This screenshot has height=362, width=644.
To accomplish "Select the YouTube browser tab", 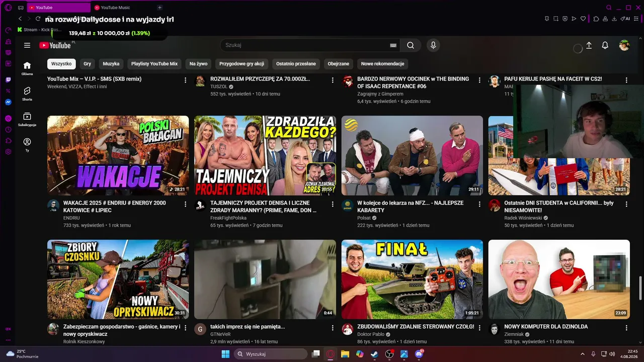I will pos(58,8).
